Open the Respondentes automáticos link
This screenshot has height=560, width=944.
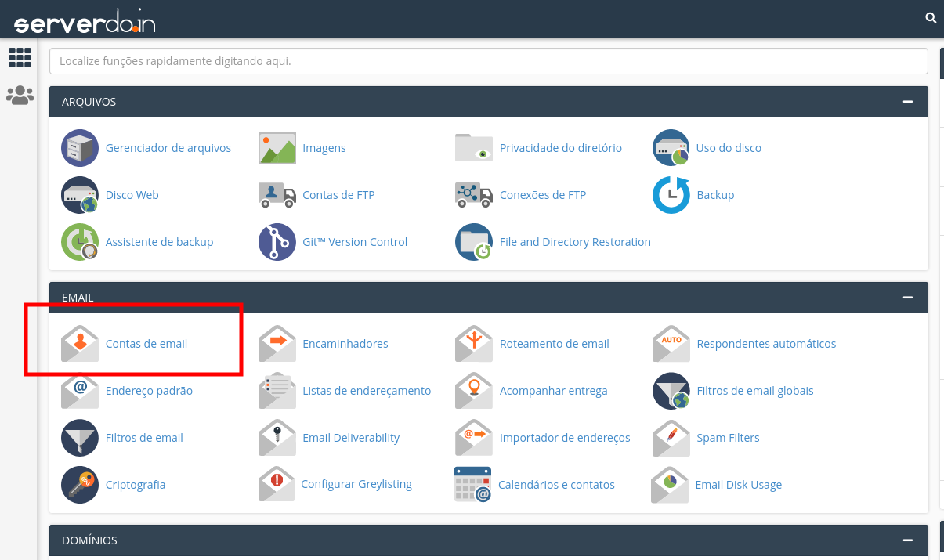tap(766, 344)
